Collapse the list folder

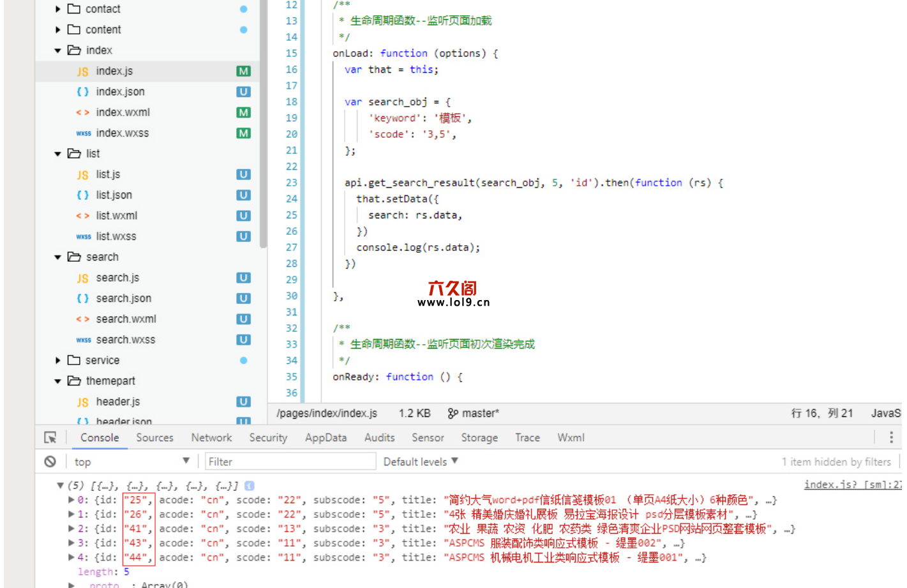(58, 154)
